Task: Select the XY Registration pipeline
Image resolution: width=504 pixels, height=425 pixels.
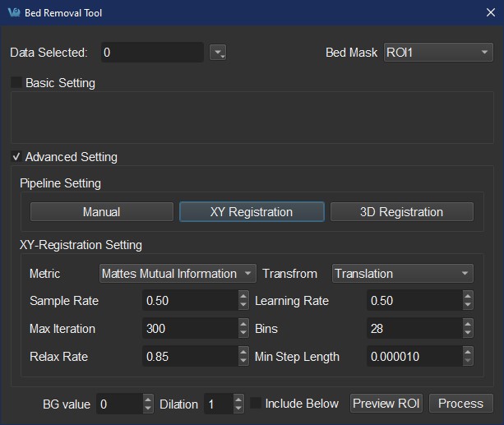Action: pyautogui.click(x=252, y=212)
